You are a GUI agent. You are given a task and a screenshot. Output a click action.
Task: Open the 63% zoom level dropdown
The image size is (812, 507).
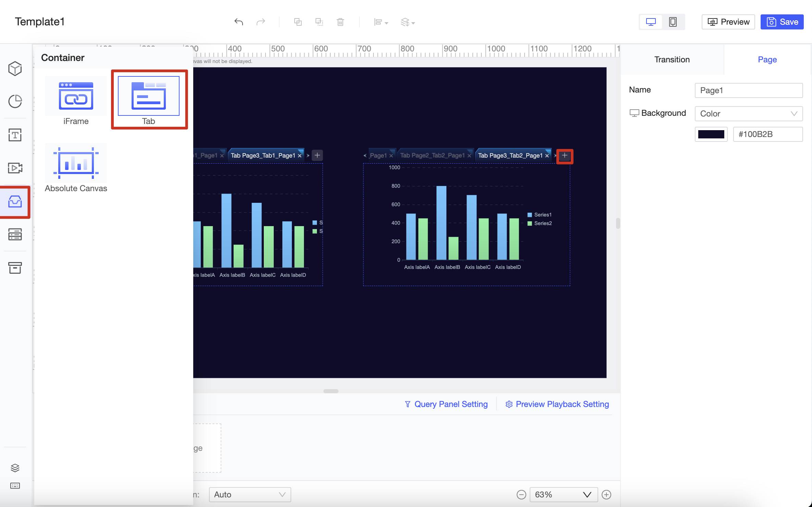tap(563, 494)
